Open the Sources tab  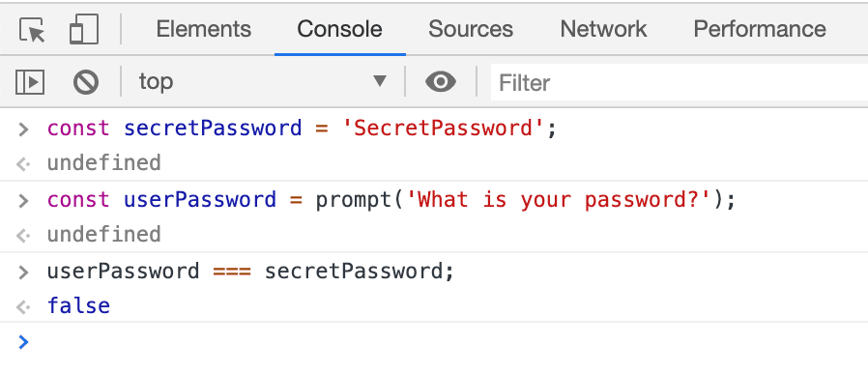pos(471,29)
